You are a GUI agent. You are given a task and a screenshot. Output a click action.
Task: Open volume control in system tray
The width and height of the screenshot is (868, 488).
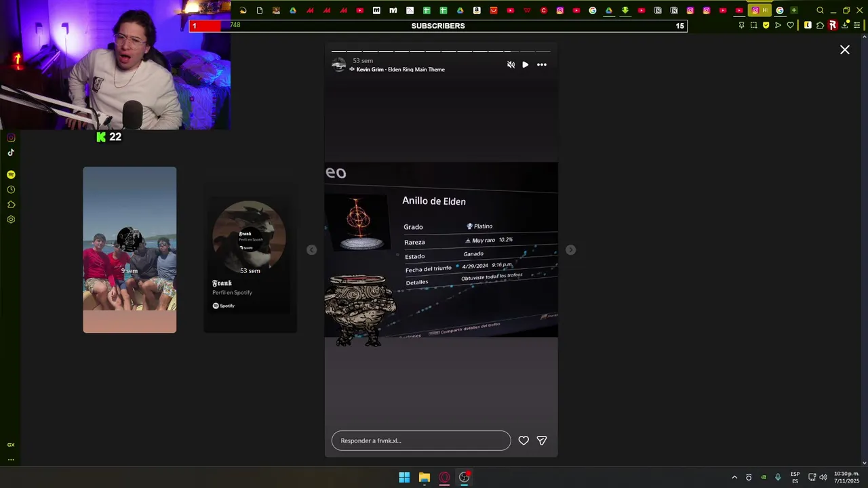pos(823,477)
